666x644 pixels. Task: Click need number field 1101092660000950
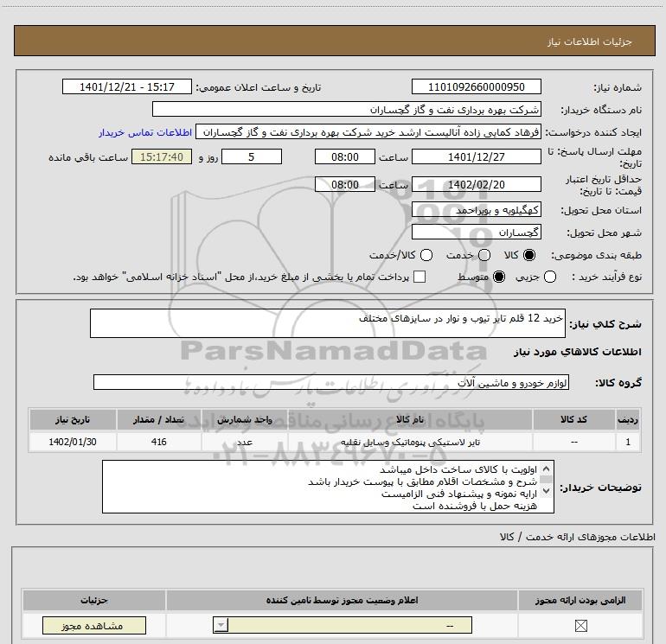pos(476,86)
